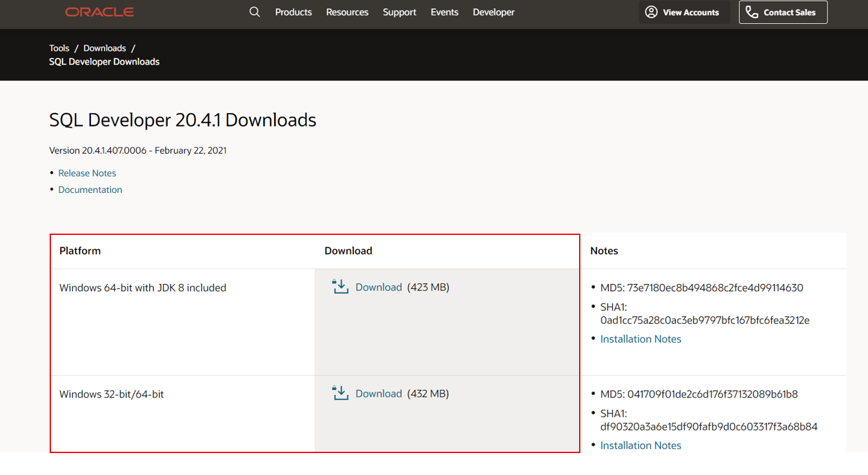Click the MD5 041709f01de2c6d176f37132089b61b8 text
This screenshot has height=475, width=868.
coord(699,394)
